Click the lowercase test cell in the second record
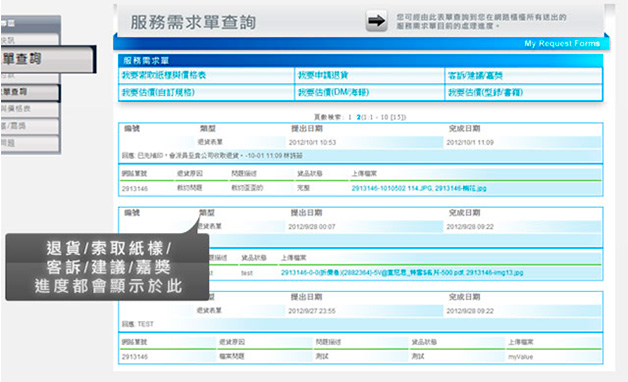 click(247, 273)
